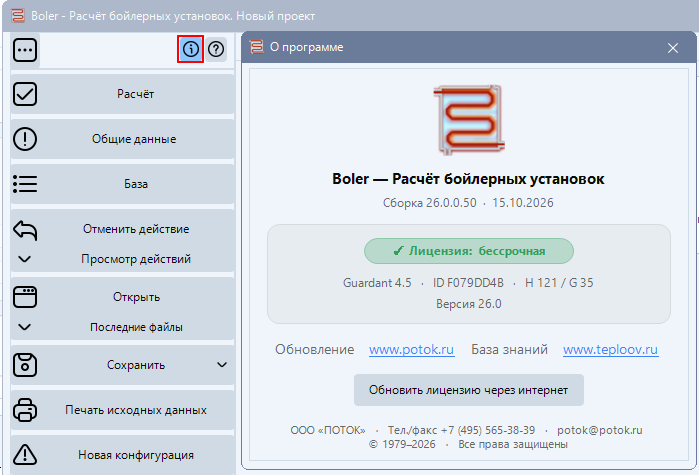Open www.teploov.ru knowledge base link
This screenshot has height=475, width=699.
611,349
